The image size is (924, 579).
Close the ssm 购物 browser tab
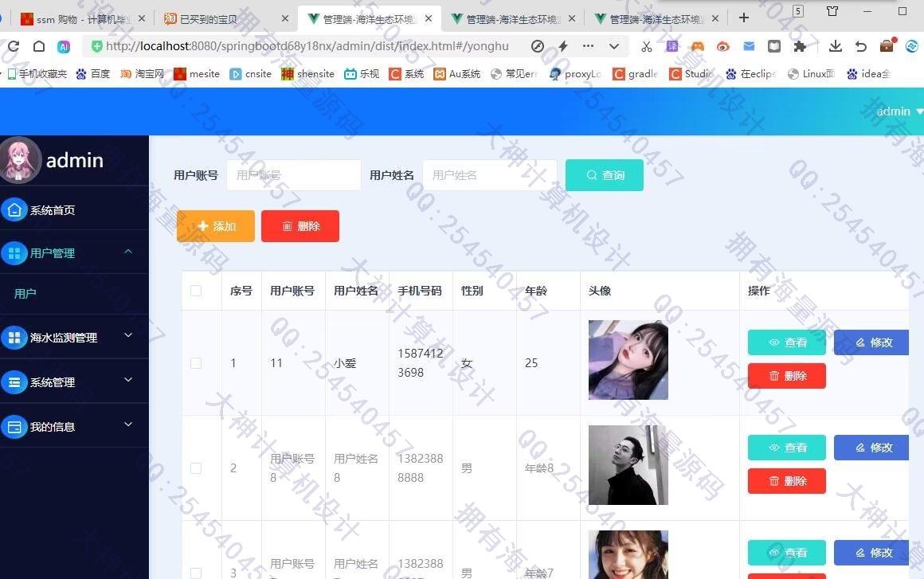coord(142,19)
